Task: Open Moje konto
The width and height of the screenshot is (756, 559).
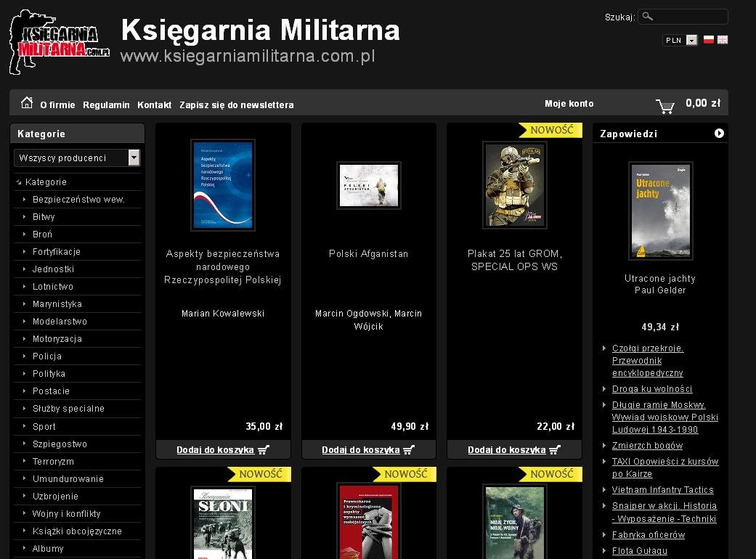Action: pyautogui.click(x=569, y=103)
